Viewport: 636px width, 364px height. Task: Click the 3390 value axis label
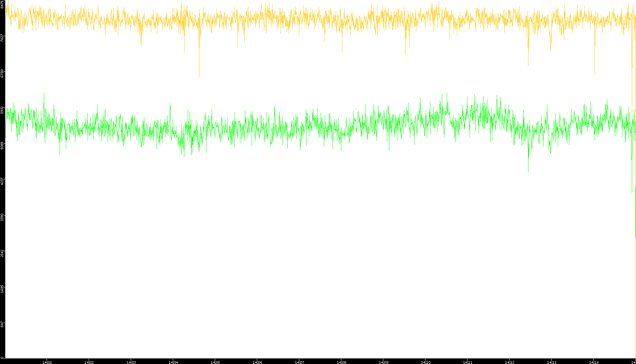coord(2,217)
